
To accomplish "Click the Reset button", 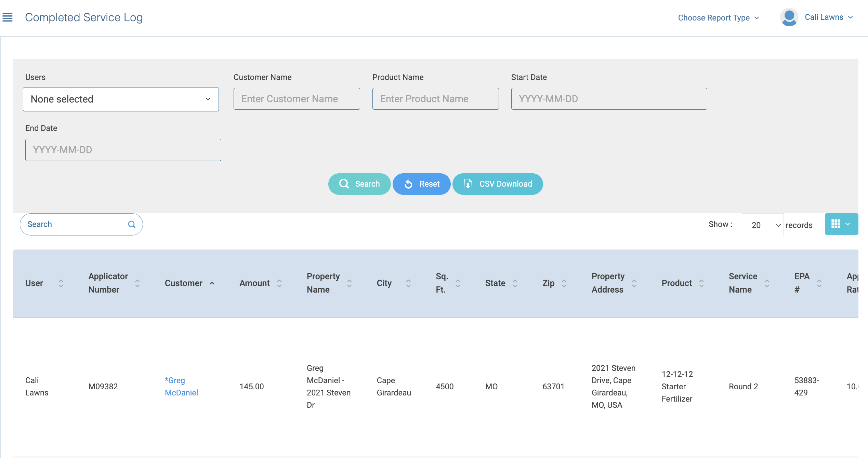I will click(x=421, y=184).
